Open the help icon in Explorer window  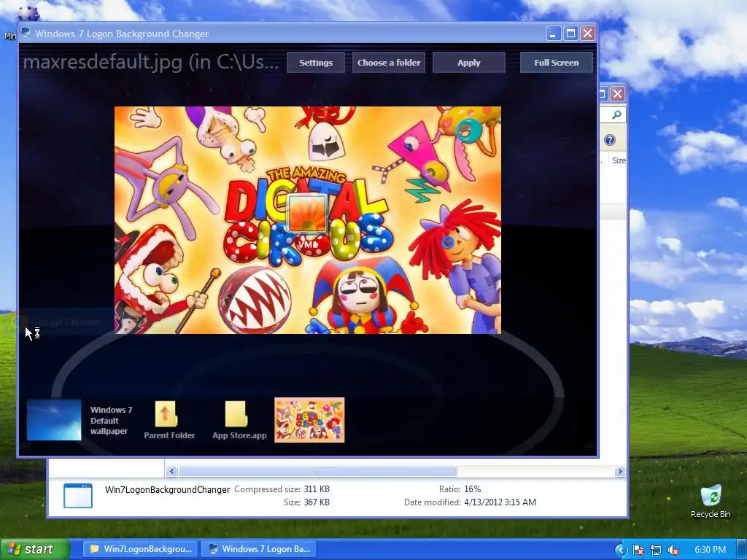tap(610, 140)
